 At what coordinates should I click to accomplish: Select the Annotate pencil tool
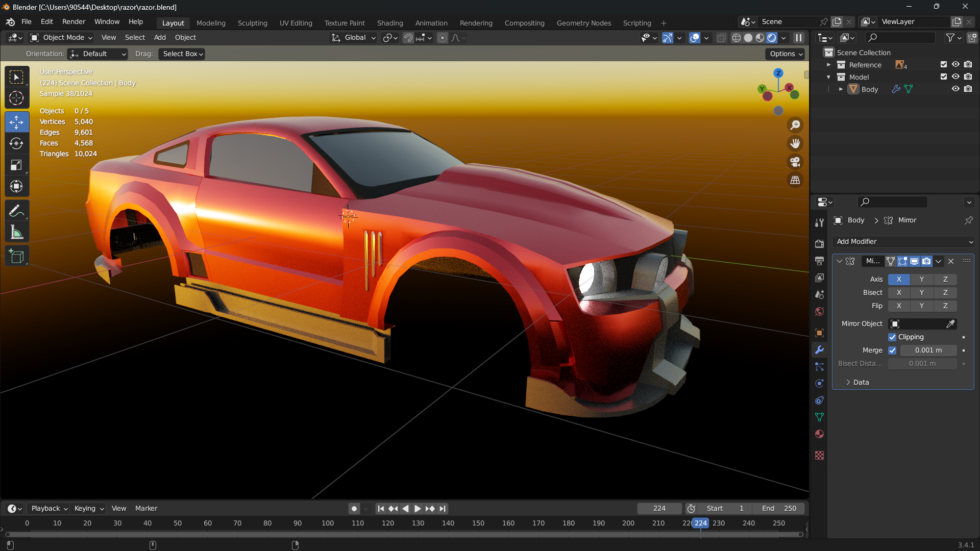16,211
